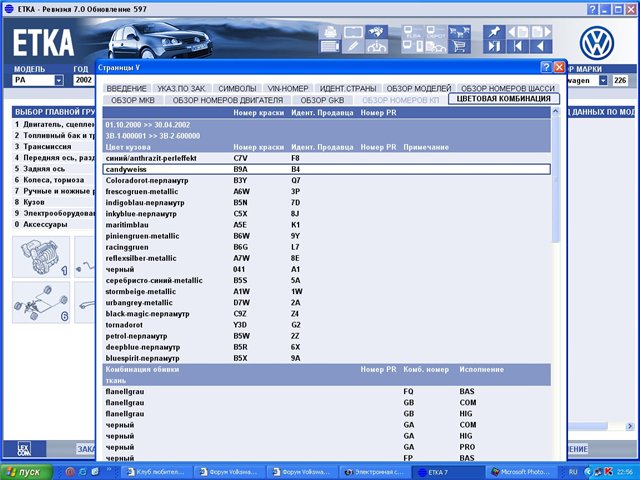Select main group 1 Двигатель, сцепление
Screen dimensions: 640x480
tap(54, 124)
